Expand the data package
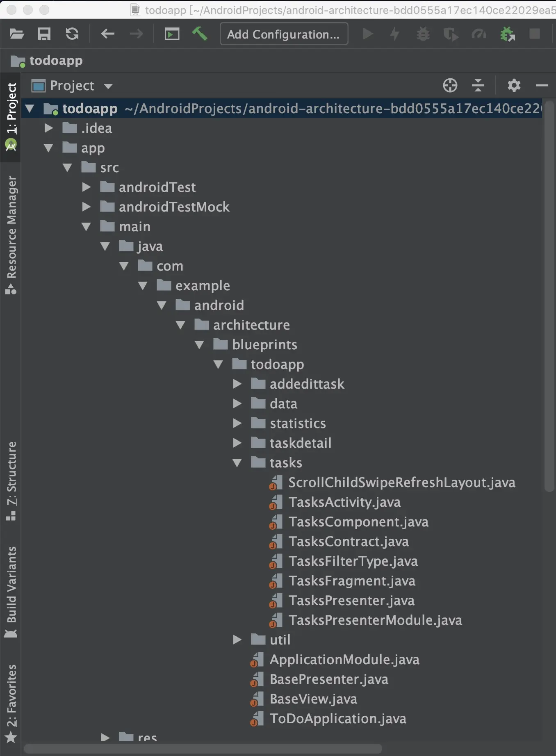556x756 pixels. [x=237, y=403]
